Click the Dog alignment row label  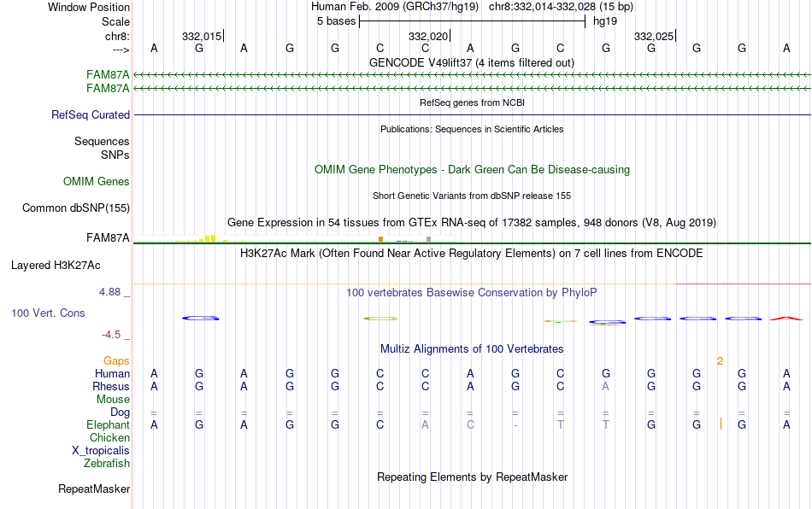tap(120, 412)
